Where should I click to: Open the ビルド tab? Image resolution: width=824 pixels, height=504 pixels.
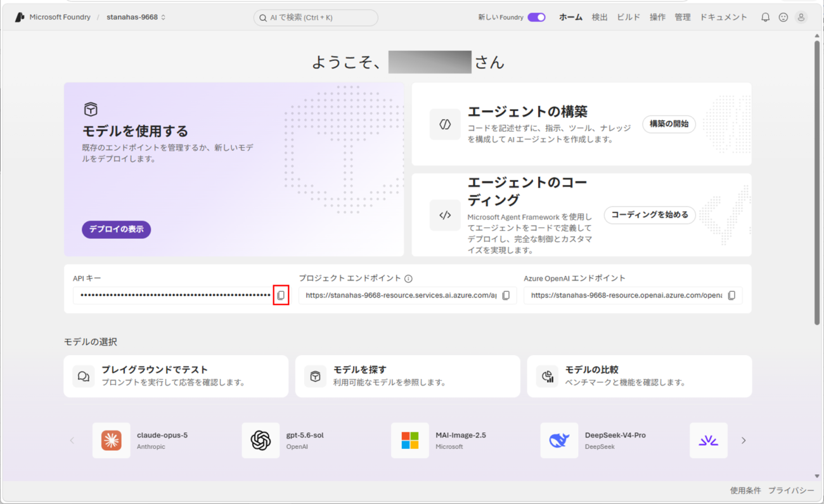629,17
